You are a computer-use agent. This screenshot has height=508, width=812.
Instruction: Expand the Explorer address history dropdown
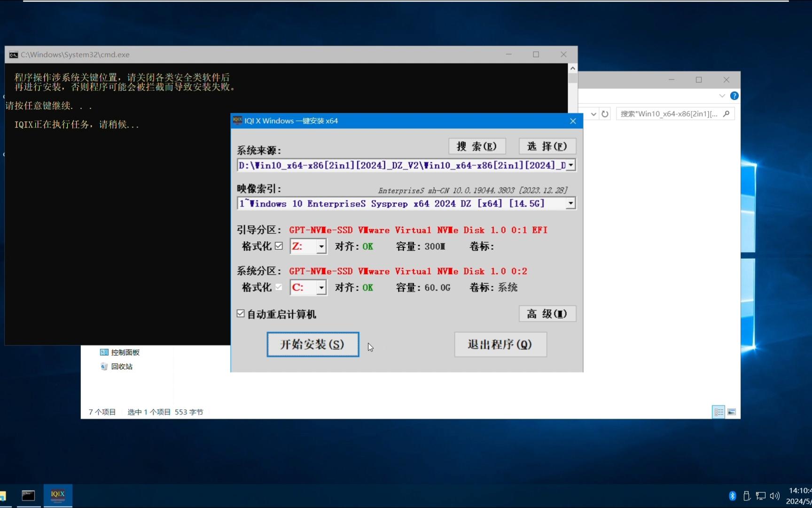pyautogui.click(x=593, y=114)
